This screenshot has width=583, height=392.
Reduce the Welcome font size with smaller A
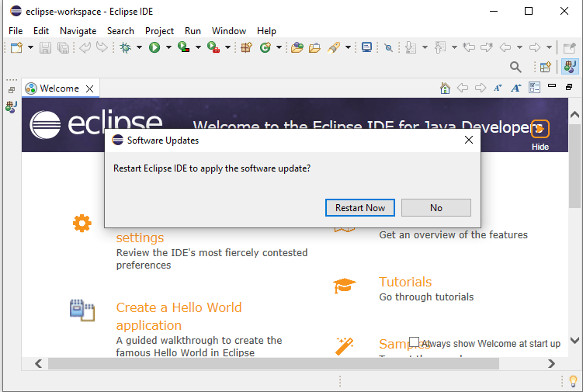pyautogui.click(x=498, y=88)
